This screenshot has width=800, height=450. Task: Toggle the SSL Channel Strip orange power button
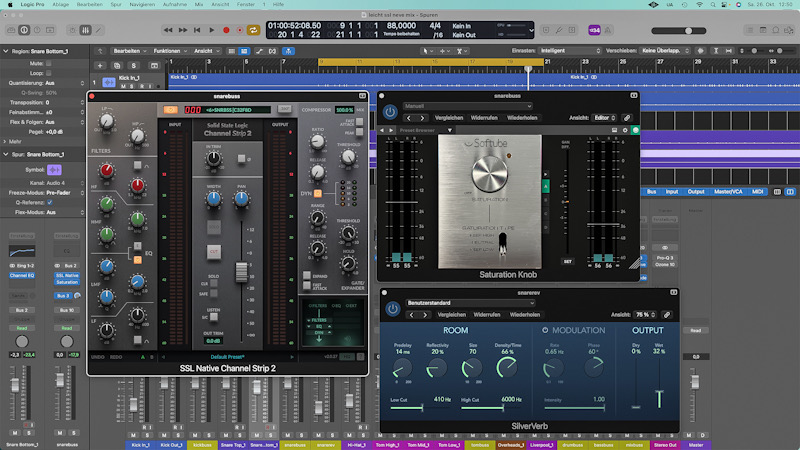tap(170, 110)
